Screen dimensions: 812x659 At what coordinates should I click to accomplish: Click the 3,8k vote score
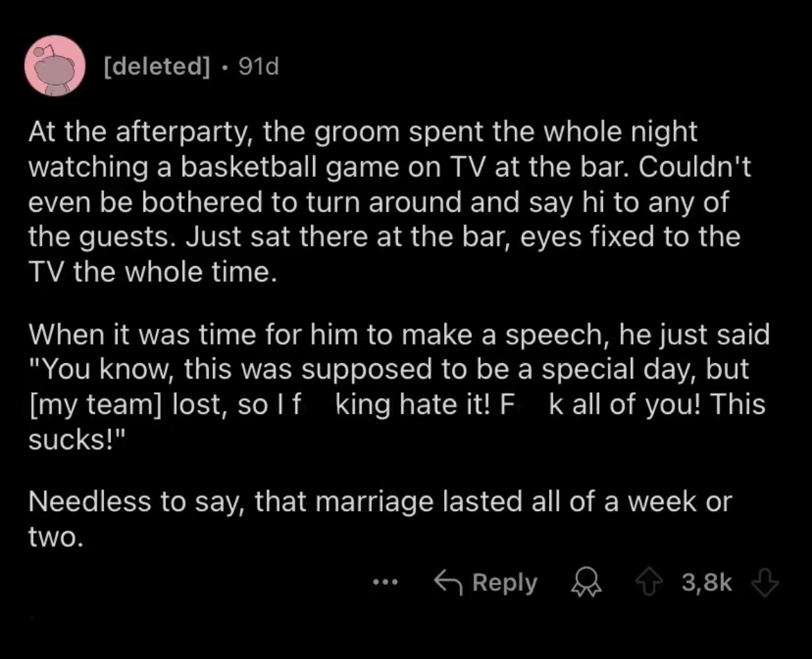707,583
